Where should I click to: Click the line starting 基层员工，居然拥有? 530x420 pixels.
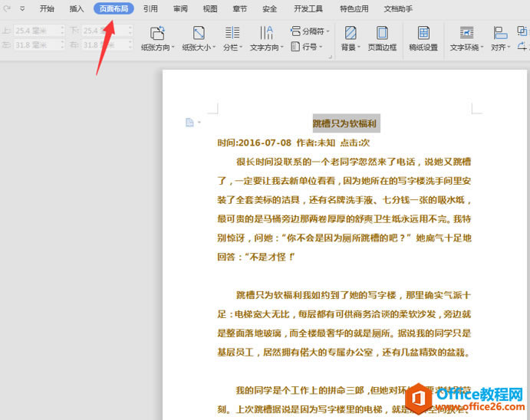pyautogui.click(x=344, y=353)
